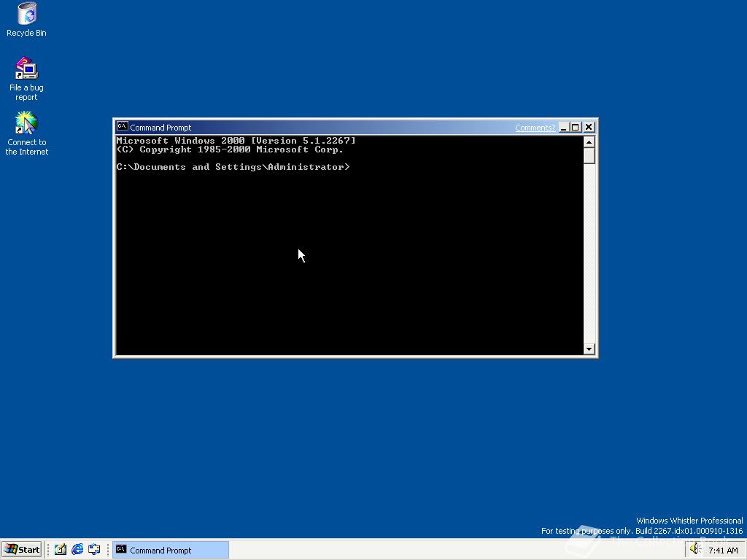Click the Comments? link in title bar
This screenshot has width=747, height=560.
(x=535, y=128)
